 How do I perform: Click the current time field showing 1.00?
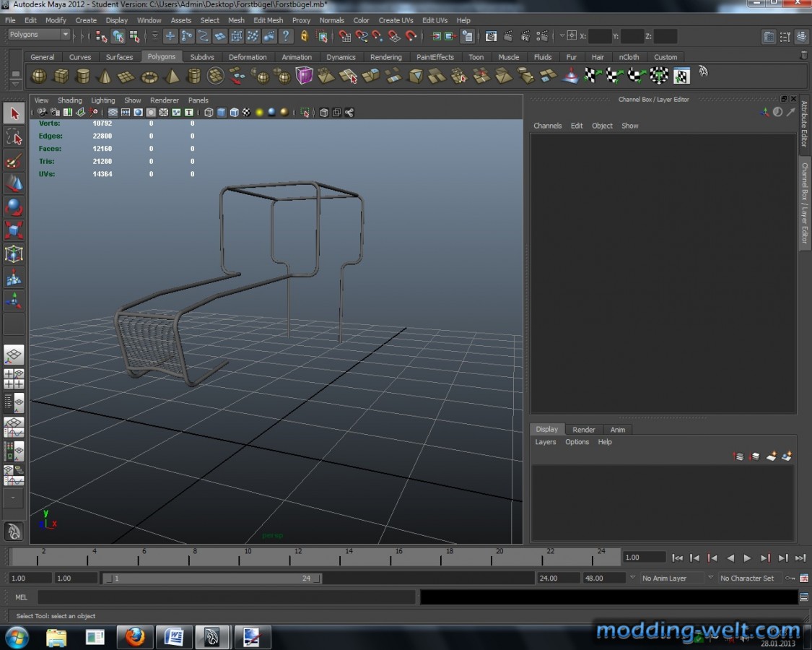[x=644, y=558]
